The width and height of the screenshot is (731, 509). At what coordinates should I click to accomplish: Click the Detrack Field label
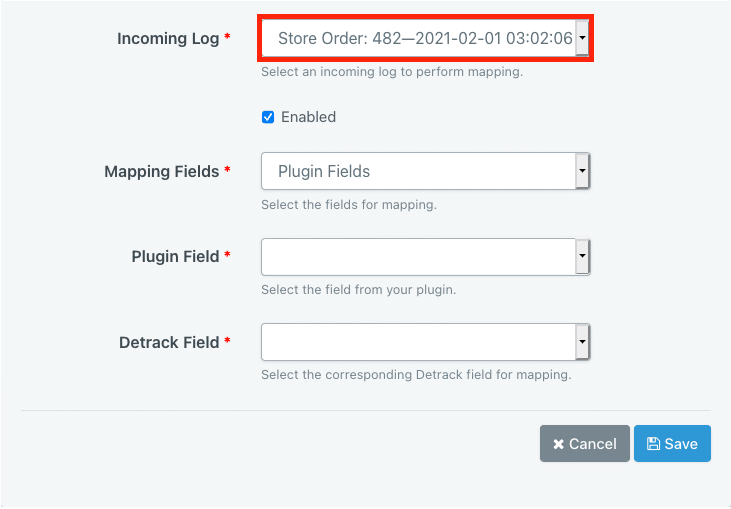point(169,343)
